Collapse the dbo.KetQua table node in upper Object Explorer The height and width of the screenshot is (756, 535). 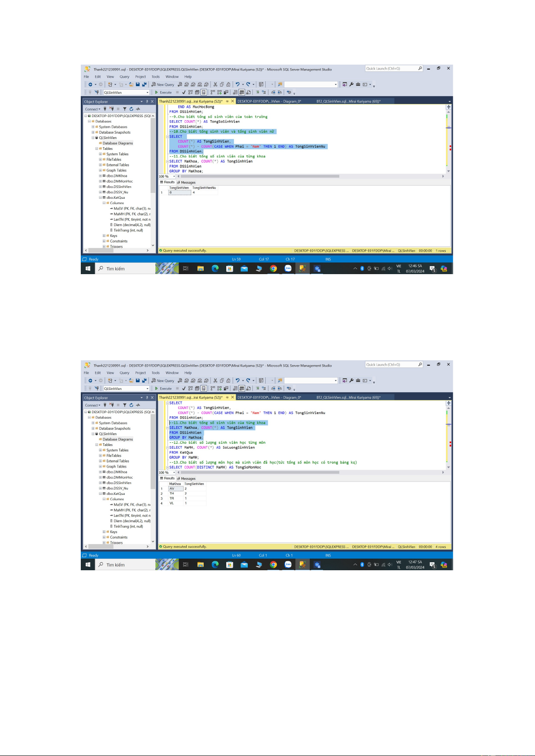tap(101, 198)
